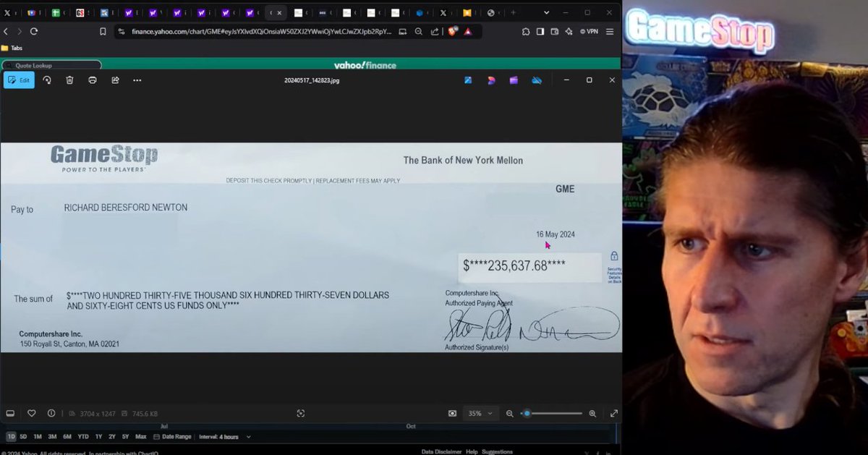This screenshot has height=455, width=868.
Task: Print the photo from the viewer toolbar
Action: pos(92,80)
